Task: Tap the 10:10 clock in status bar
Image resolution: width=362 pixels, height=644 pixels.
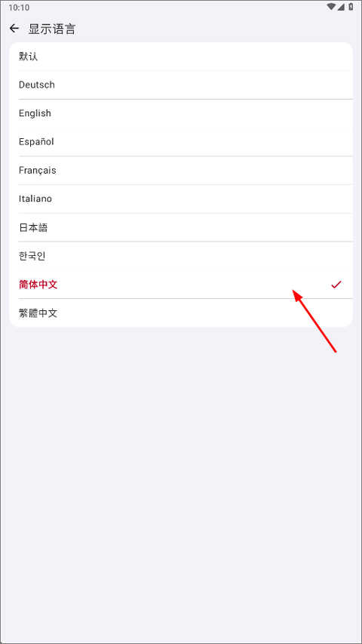Action: coord(19,8)
